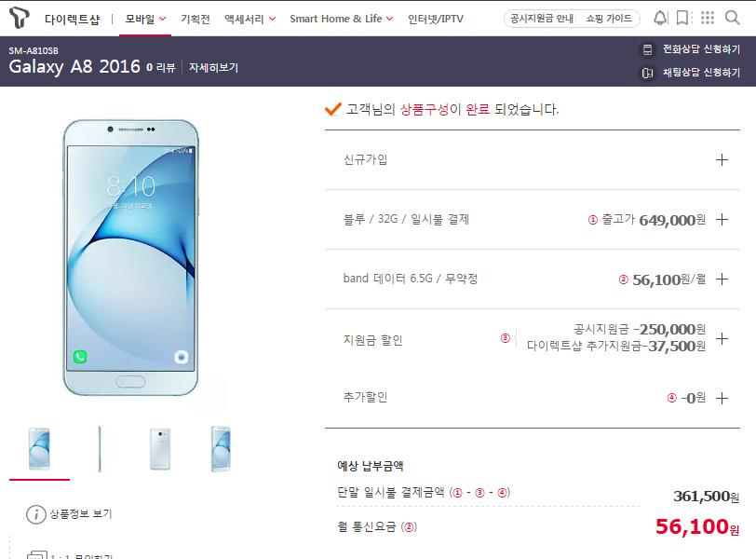756x559 pixels.
Task: Click the T logo icon
Action: tap(20, 18)
